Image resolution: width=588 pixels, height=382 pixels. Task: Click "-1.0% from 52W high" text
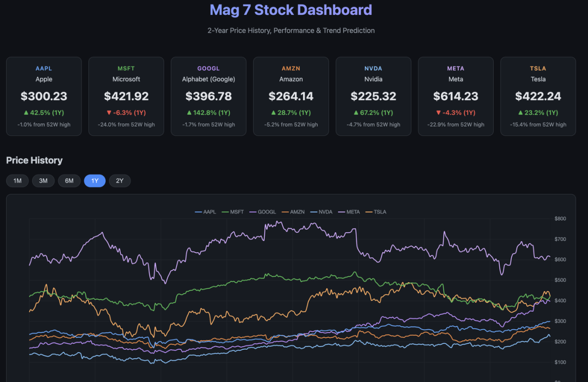click(x=44, y=125)
